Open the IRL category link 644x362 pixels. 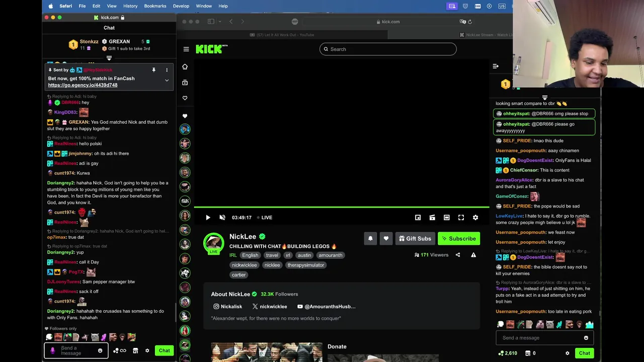(233, 255)
